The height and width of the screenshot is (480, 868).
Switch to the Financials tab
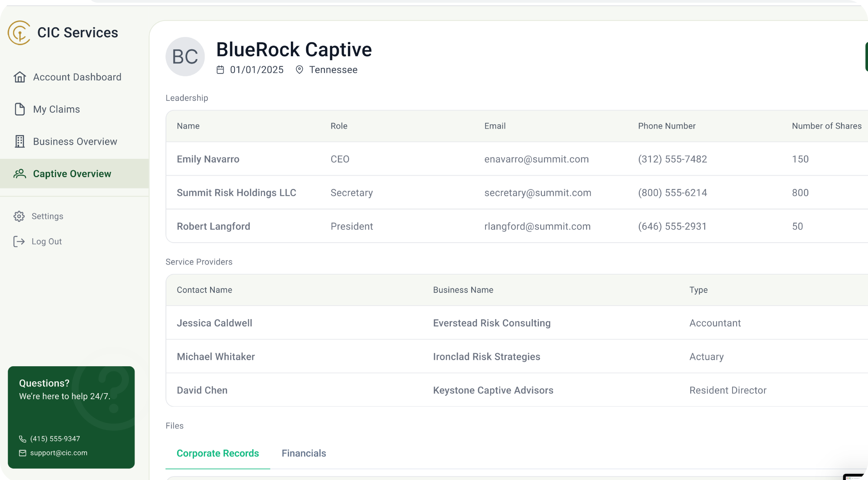(x=304, y=453)
